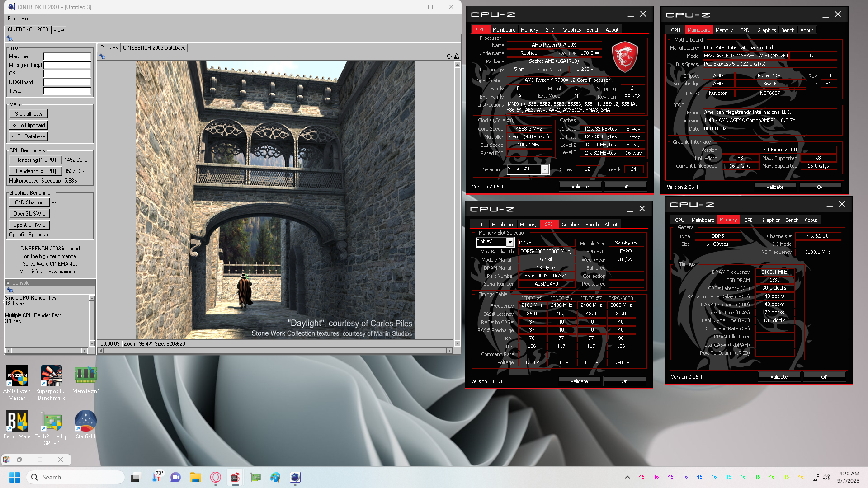Click the Machine input field
The image size is (868, 488).
(67, 57)
